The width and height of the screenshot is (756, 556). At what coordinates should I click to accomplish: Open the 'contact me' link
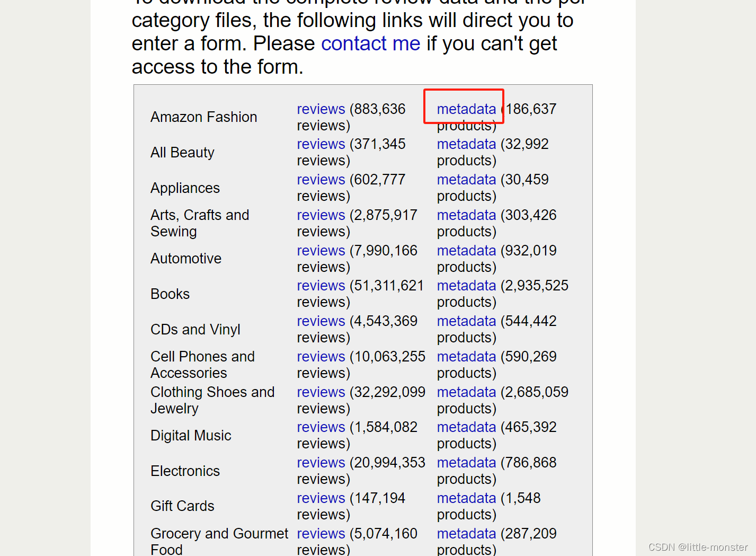pos(370,43)
